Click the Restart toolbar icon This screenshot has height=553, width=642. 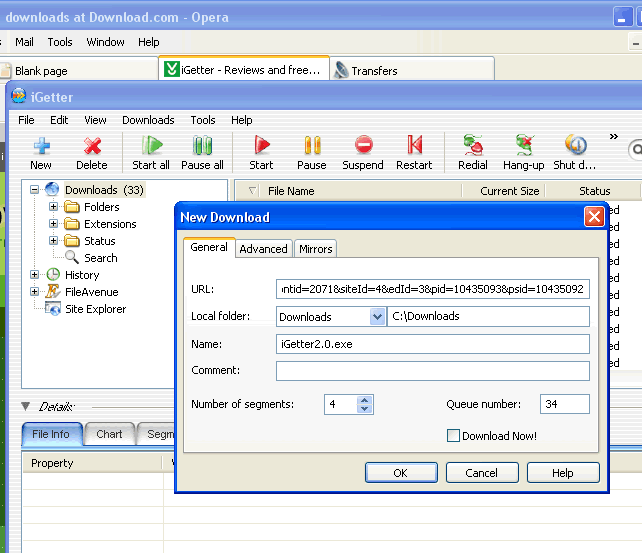(x=414, y=145)
